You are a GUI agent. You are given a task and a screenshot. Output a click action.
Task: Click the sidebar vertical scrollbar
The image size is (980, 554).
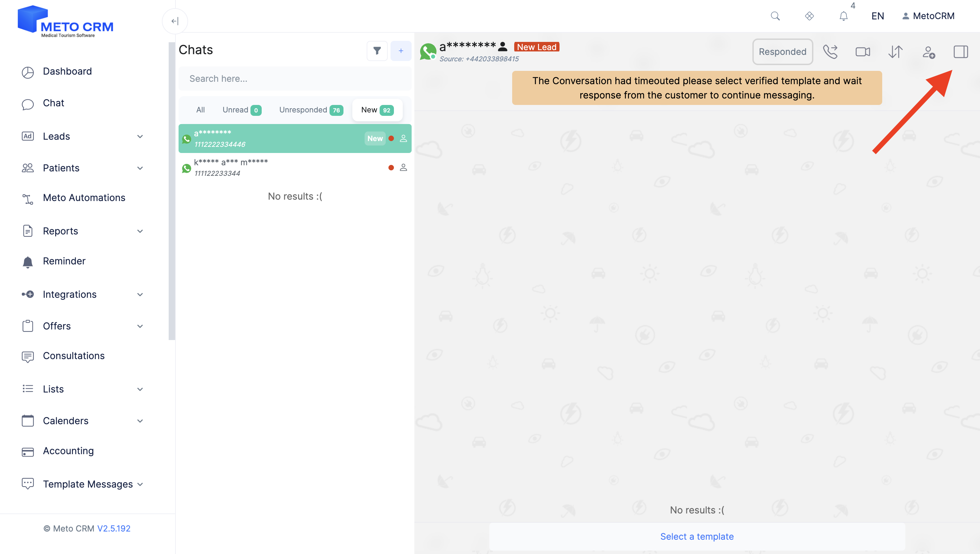(172, 191)
